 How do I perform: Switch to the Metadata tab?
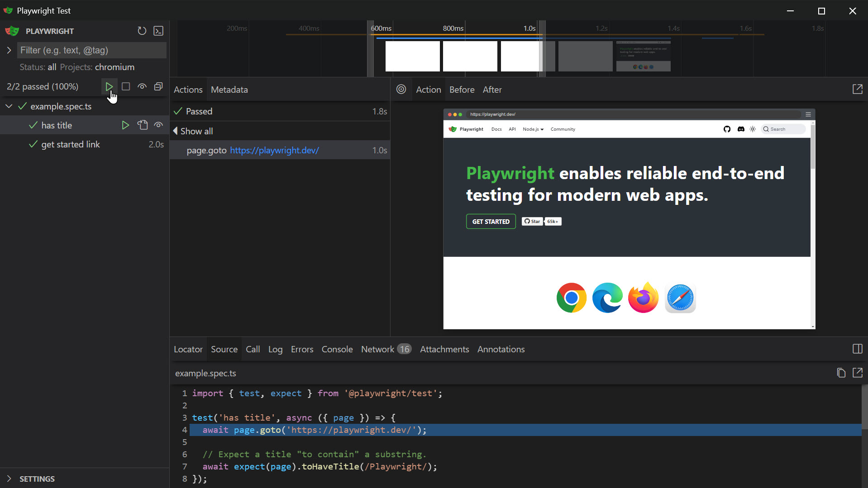[229, 90]
